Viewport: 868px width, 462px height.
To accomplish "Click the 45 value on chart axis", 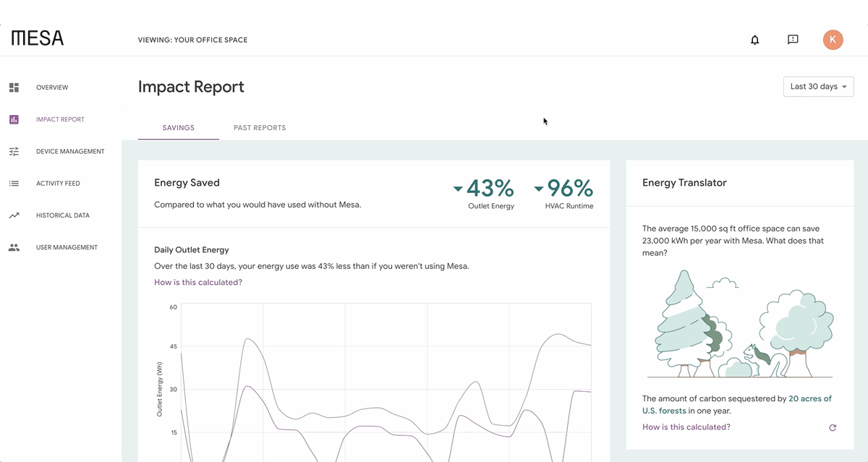I will 174,347.
